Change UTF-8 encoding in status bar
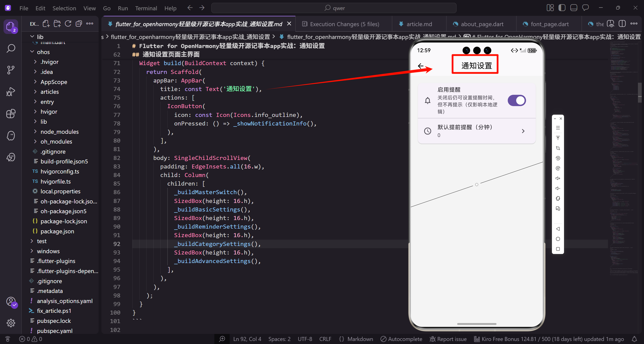Image resolution: width=644 pixels, height=344 pixels. click(305, 339)
